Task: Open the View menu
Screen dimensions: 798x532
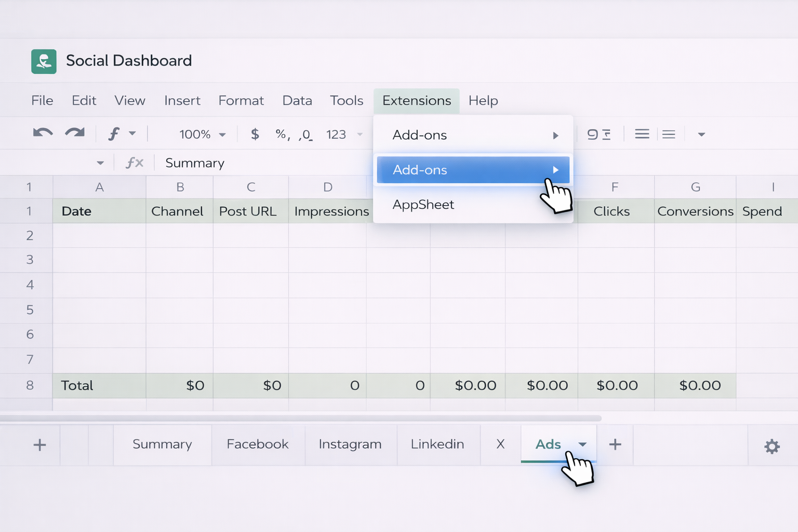Action: tap(130, 100)
